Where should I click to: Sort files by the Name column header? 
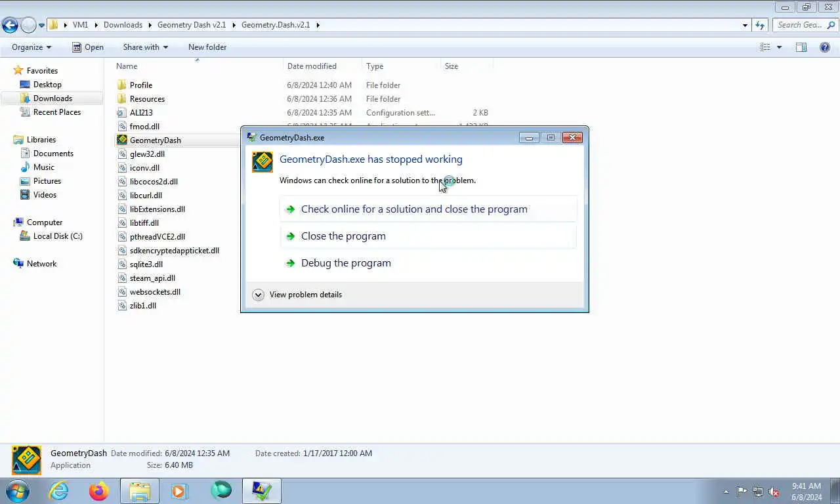point(127,66)
